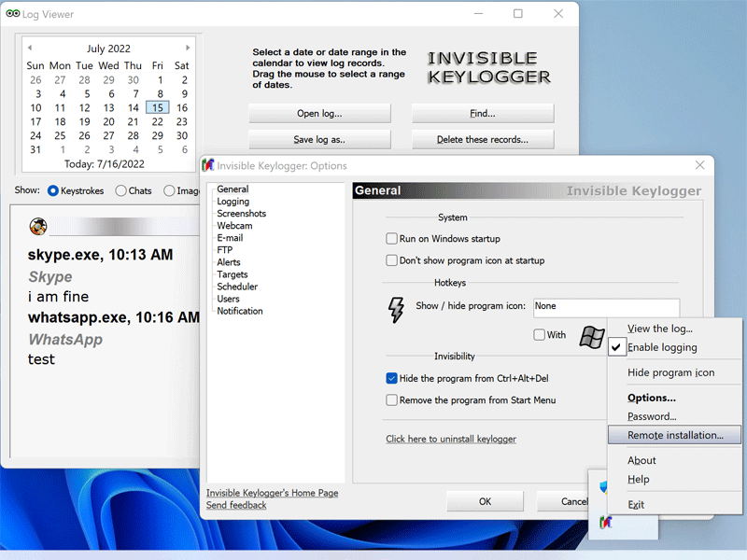Viewport: 747px width, 560px height.
Task: Click Cancel in Options dialog
Action: point(563,501)
